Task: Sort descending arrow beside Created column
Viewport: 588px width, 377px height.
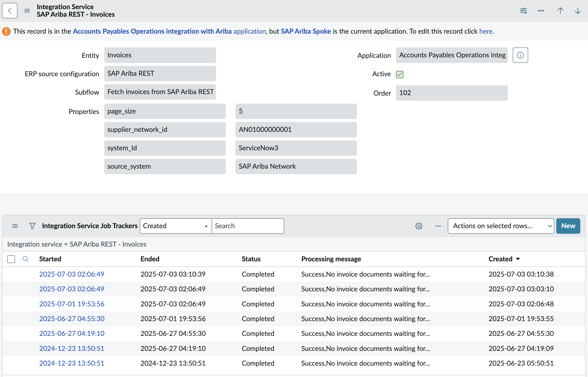Action: pyautogui.click(x=518, y=259)
